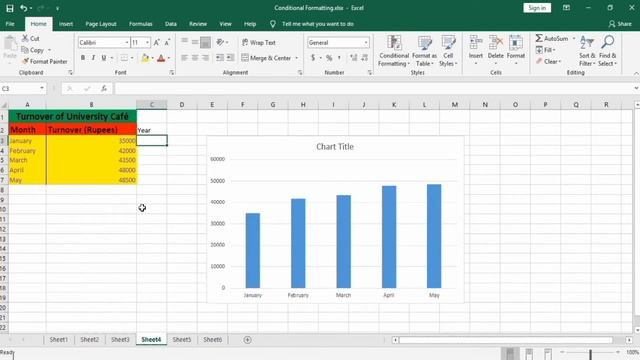Viewport: 640px width, 360px height.
Task: Align text to the right
Action: pyautogui.click(x=205, y=58)
